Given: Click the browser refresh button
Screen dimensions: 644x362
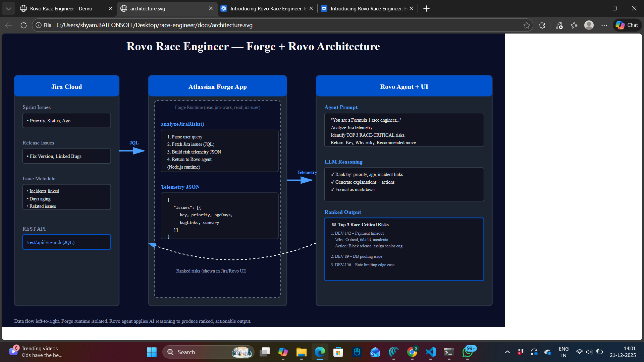Looking at the screenshot, I should 23,25.
